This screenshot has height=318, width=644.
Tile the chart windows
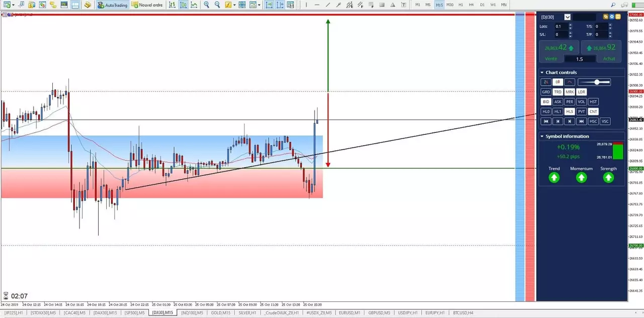click(242, 5)
